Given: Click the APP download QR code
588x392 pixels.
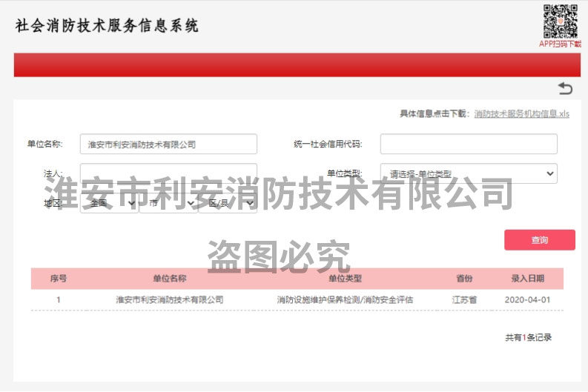Looking at the screenshot, I should pyautogui.click(x=561, y=21).
